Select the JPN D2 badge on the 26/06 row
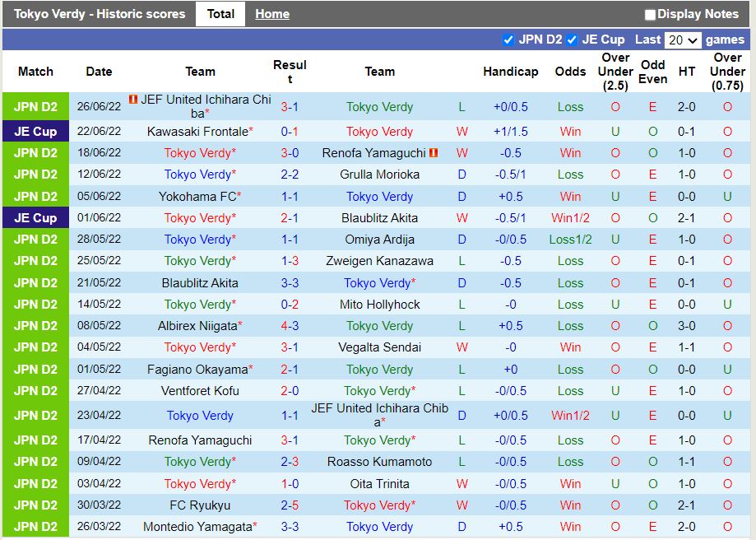 (x=35, y=102)
